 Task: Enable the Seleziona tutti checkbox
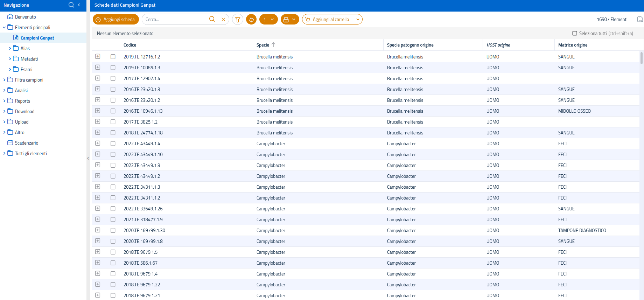(575, 33)
